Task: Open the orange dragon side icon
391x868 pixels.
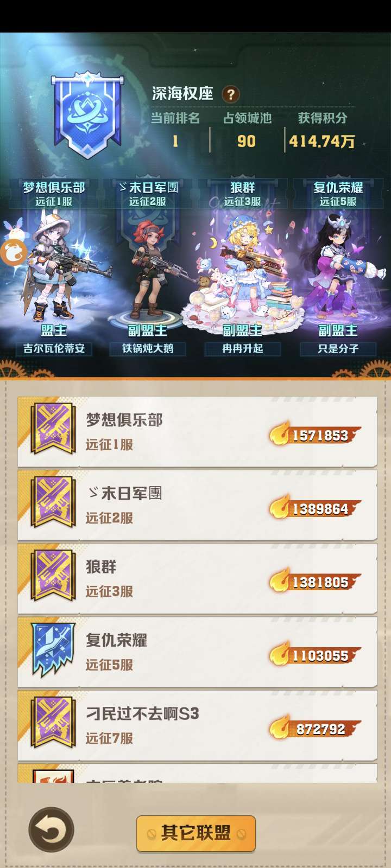Action: click(13, 253)
